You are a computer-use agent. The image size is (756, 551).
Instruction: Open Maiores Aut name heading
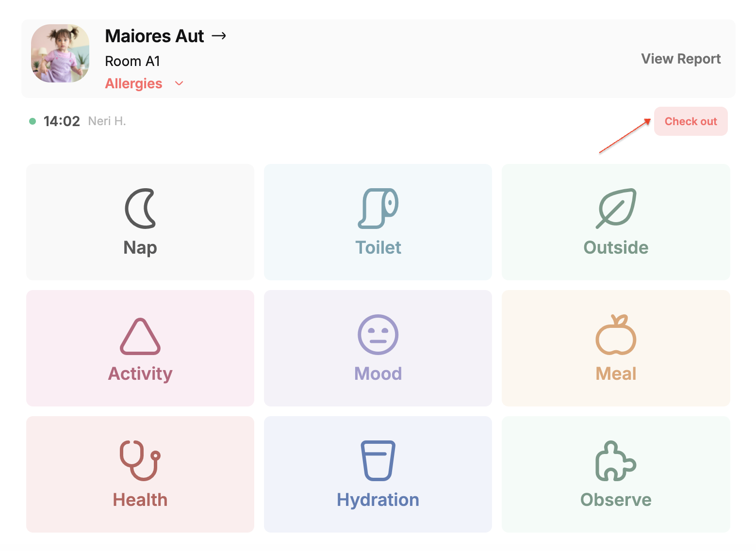154,36
